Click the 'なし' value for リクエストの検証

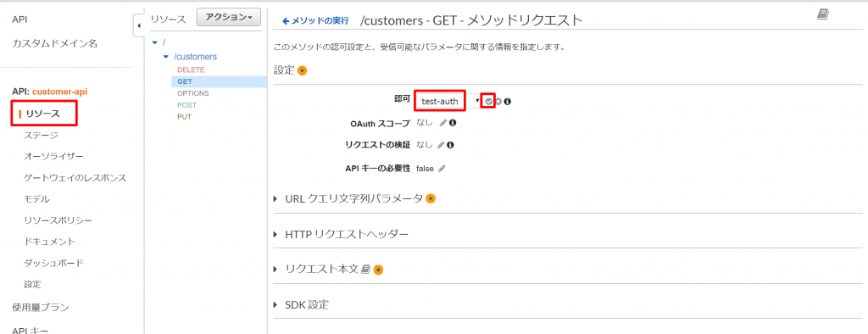(x=425, y=145)
